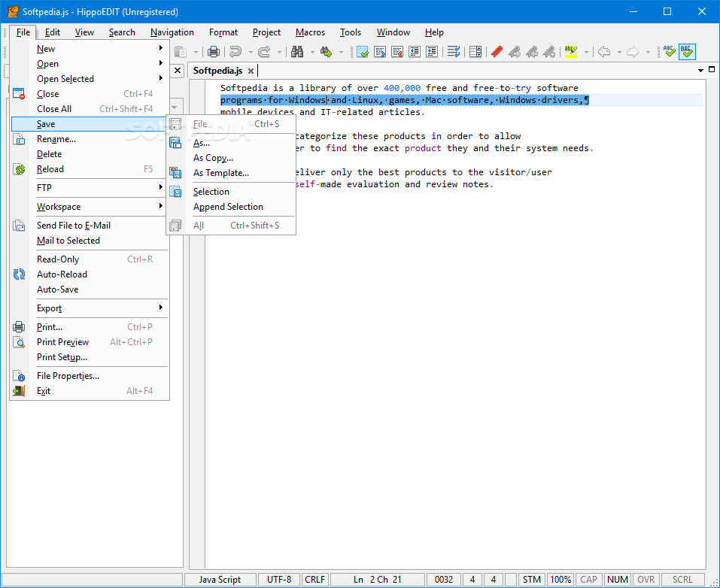Close the Softpedia.js tab
720x588 pixels.
pos(251,71)
